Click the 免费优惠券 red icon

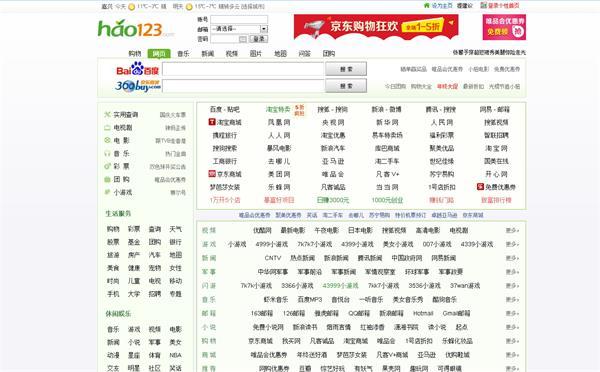tap(480, 187)
